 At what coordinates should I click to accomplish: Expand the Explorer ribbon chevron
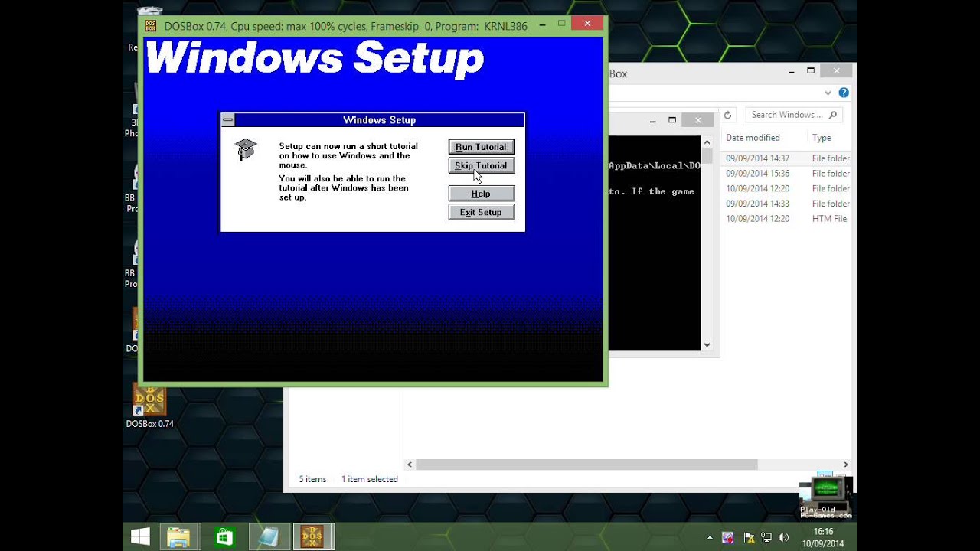pos(828,93)
